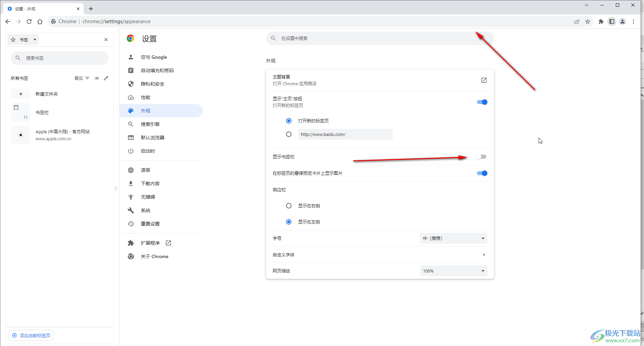Select 显示在左侧 for side panel
644x346 pixels.
point(289,222)
